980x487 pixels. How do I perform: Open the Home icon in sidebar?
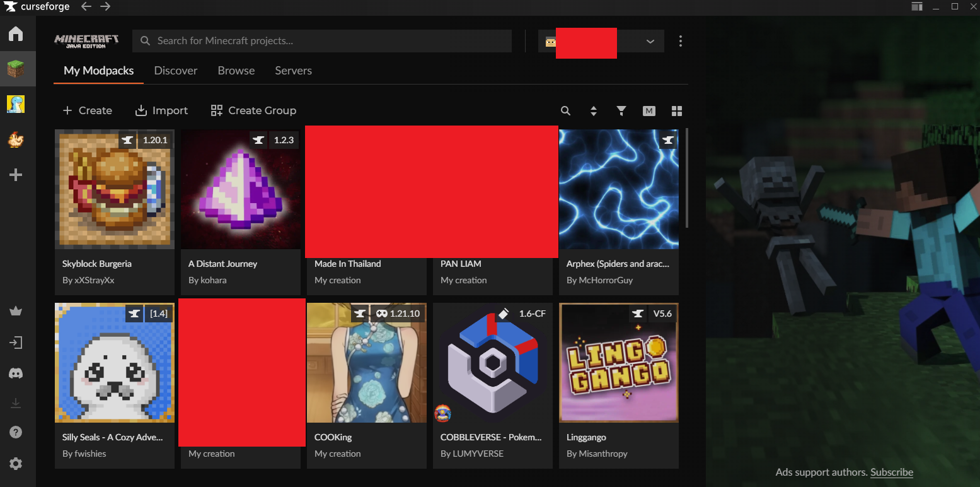pos(16,33)
